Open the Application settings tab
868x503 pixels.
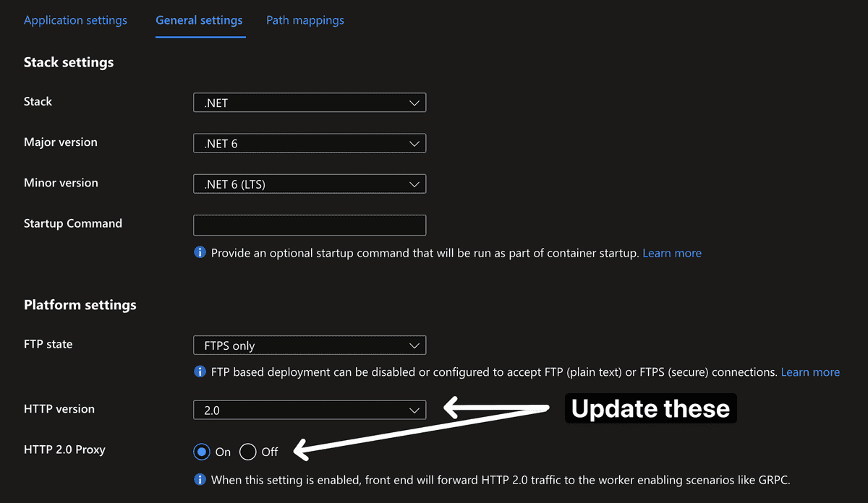click(75, 20)
